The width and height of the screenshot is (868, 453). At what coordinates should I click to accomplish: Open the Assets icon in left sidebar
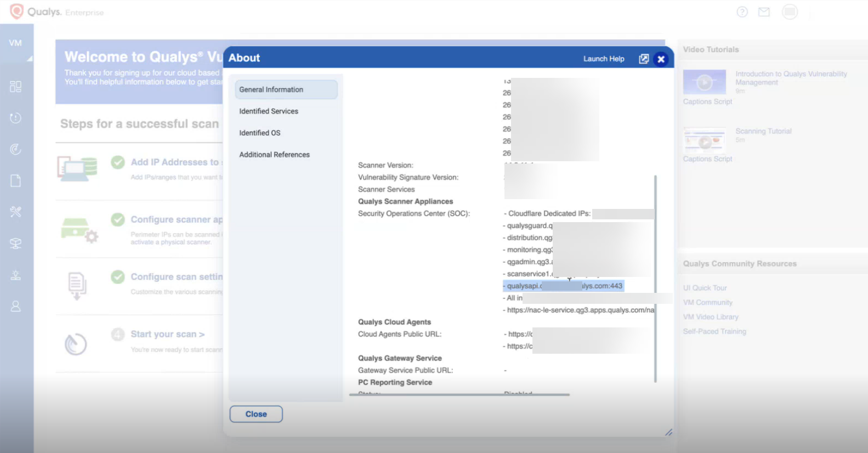click(16, 244)
